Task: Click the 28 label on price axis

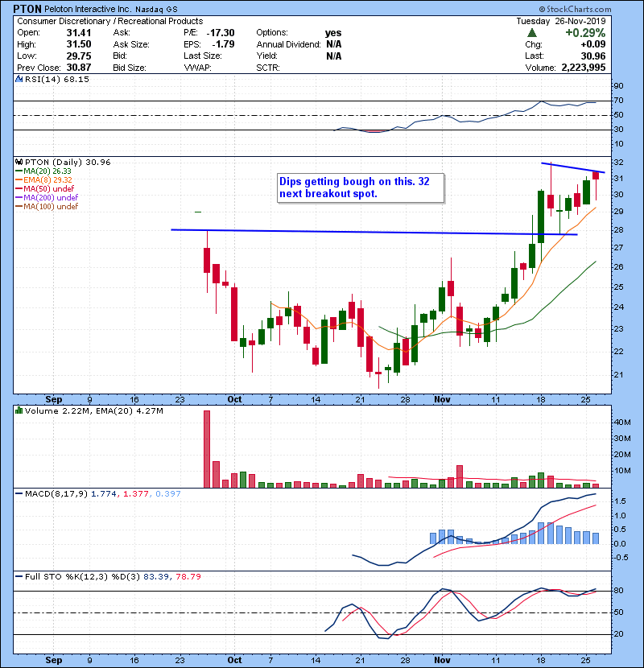Action: [x=618, y=229]
